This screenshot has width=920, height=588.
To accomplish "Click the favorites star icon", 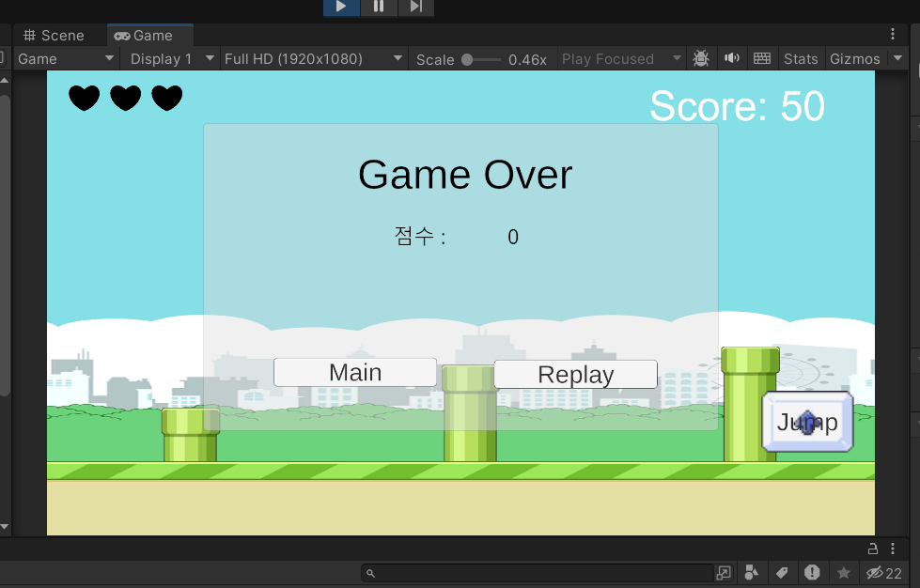I will click(844, 572).
